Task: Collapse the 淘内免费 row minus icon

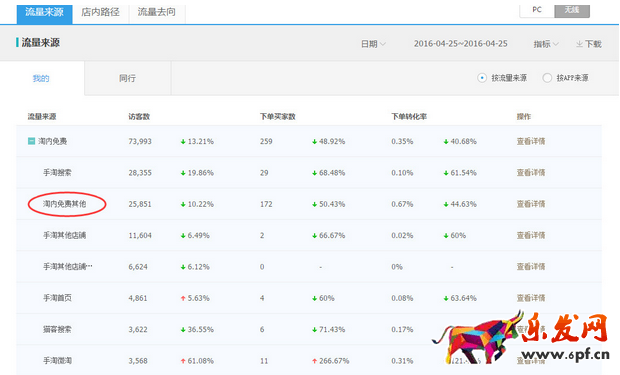Action: click(31, 141)
